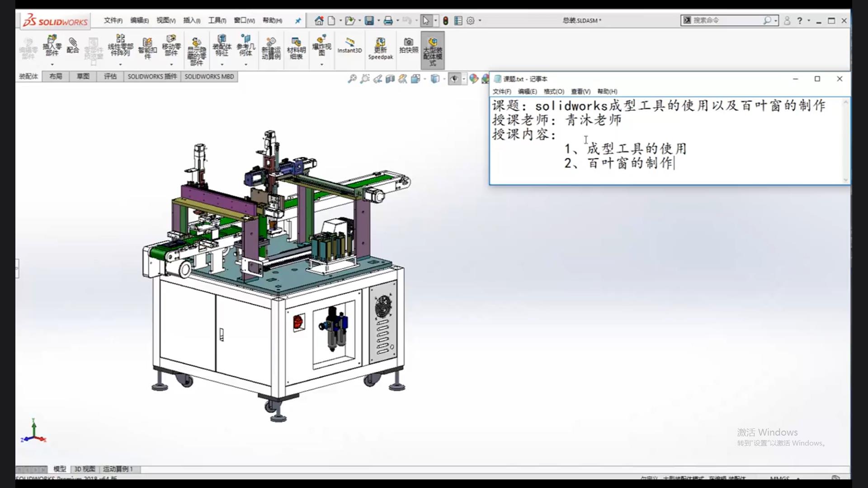Open the Display Style cube icon
The width and height of the screenshot is (868, 488).
(x=435, y=79)
